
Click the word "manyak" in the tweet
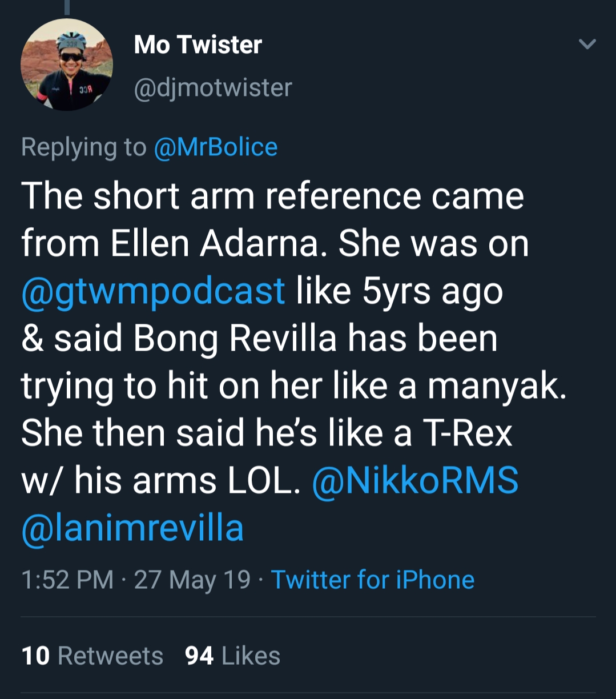point(496,387)
